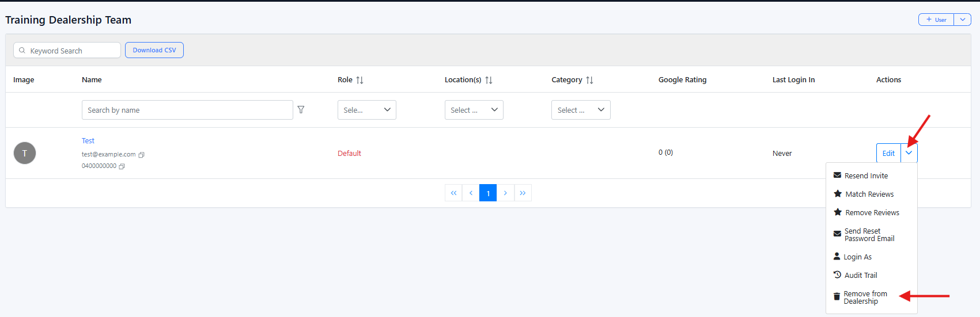The image size is (980, 317).
Task: Go to the first page of results
Action: pos(453,193)
